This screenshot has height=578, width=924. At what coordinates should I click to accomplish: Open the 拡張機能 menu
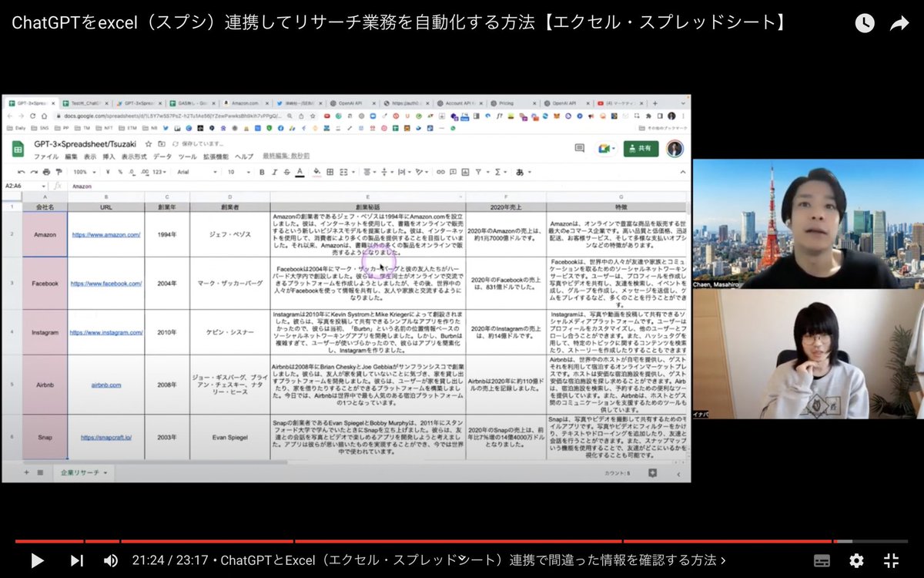coord(216,156)
